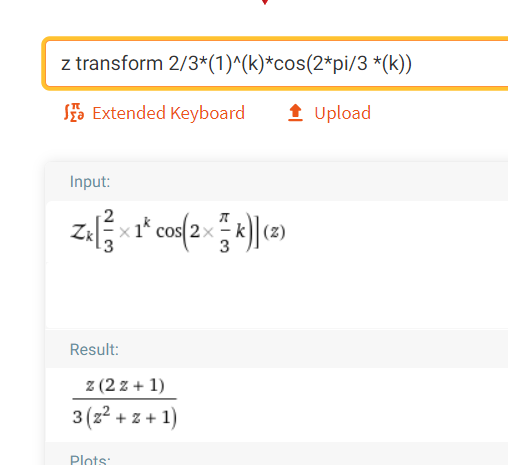Select the Input pod header
This screenshot has height=465, width=508.
[90, 182]
